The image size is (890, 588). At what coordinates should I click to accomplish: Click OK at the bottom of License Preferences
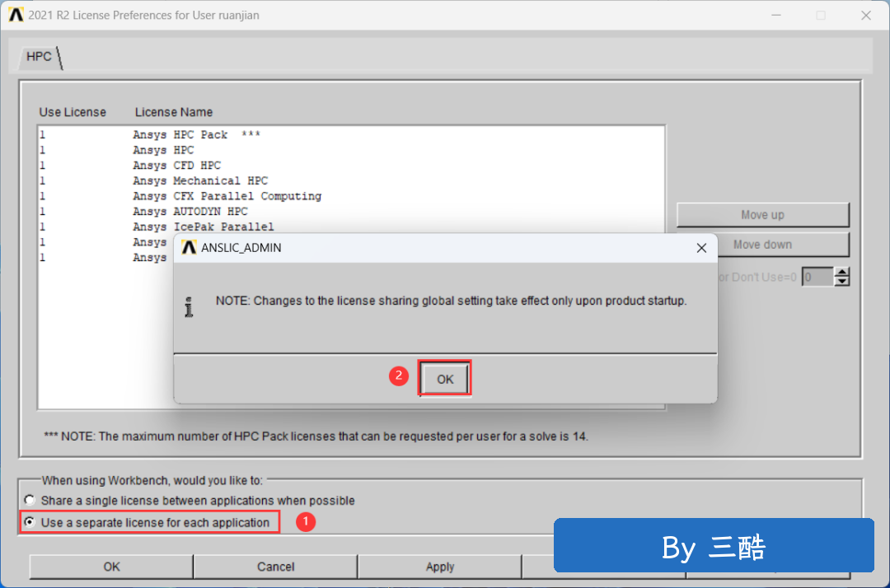(111, 567)
